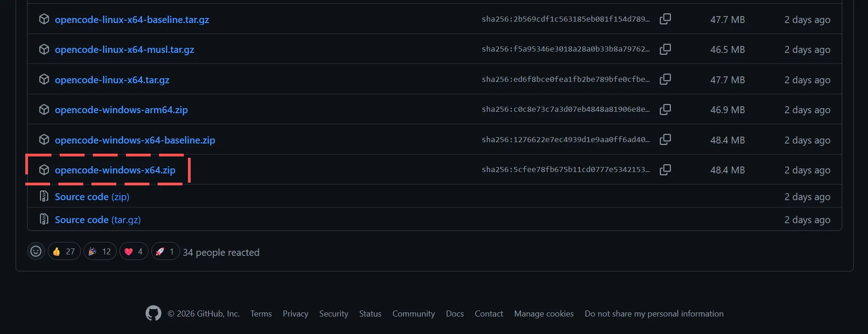Download opencode-windows-x64.zip
Viewport: 868px width, 334px height.
[x=115, y=170]
